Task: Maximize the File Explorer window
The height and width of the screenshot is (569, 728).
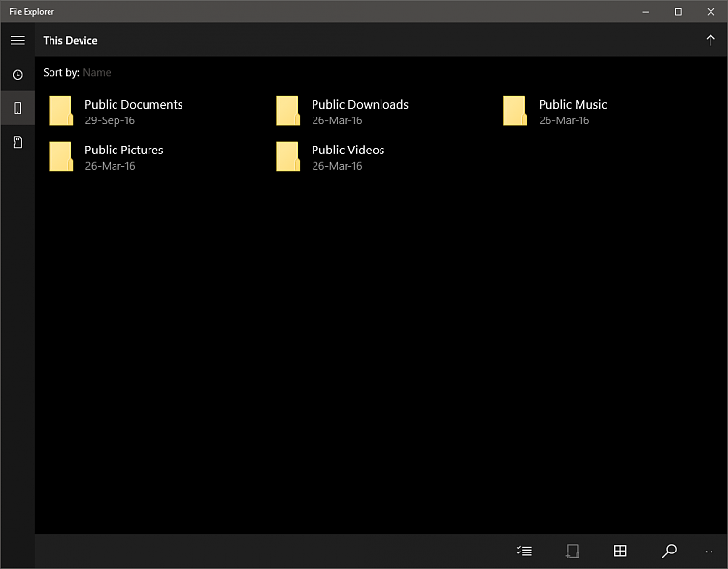Action: click(678, 12)
